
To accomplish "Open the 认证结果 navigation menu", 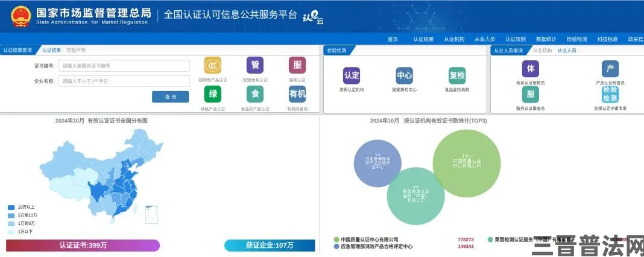I will pos(423,39).
